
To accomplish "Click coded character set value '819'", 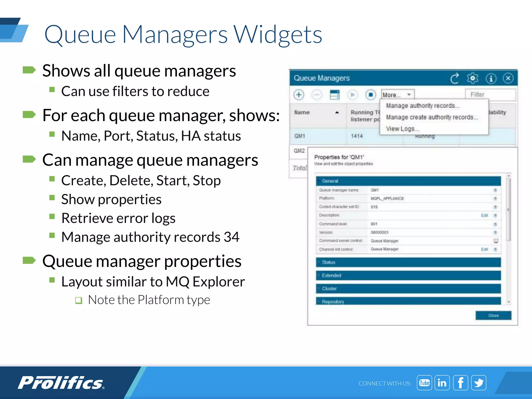I will click(x=374, y=207).
